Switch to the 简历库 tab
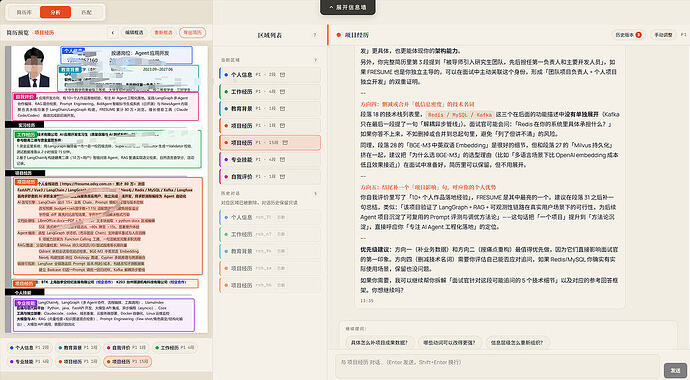 pos(24,12)
